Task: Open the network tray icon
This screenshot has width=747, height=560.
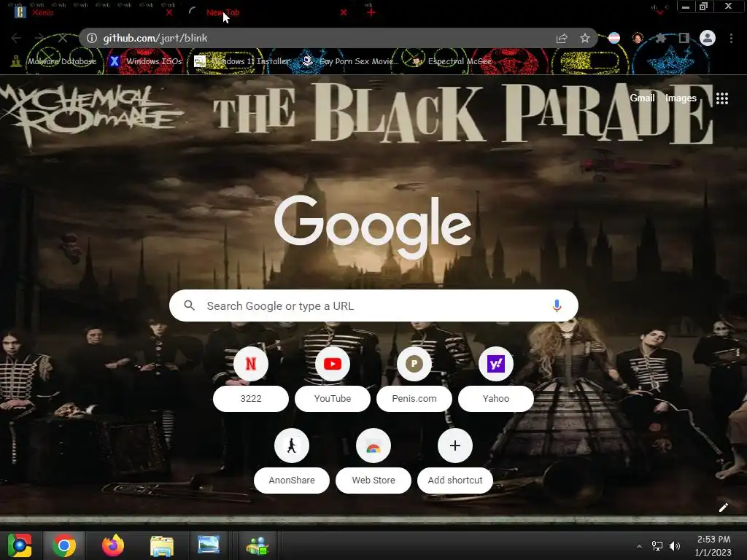Action: point(657,546)
